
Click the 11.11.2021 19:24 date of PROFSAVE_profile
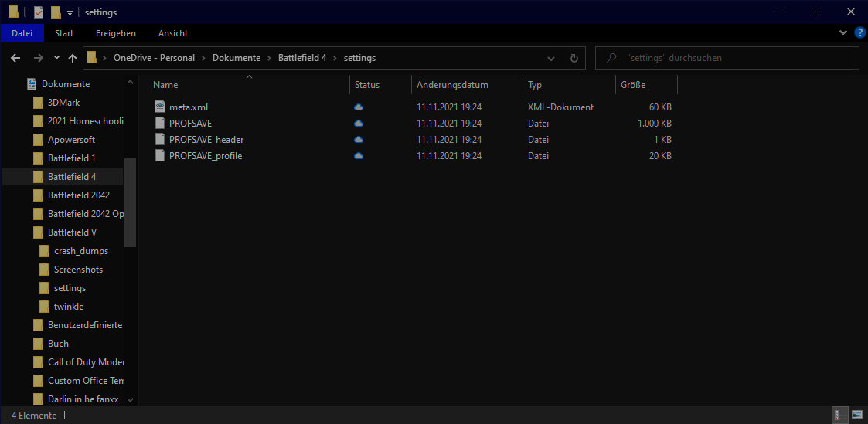click(449, 156)
